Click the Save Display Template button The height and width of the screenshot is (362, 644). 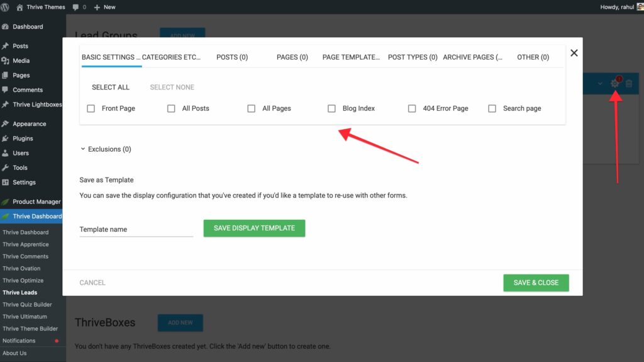254,228
